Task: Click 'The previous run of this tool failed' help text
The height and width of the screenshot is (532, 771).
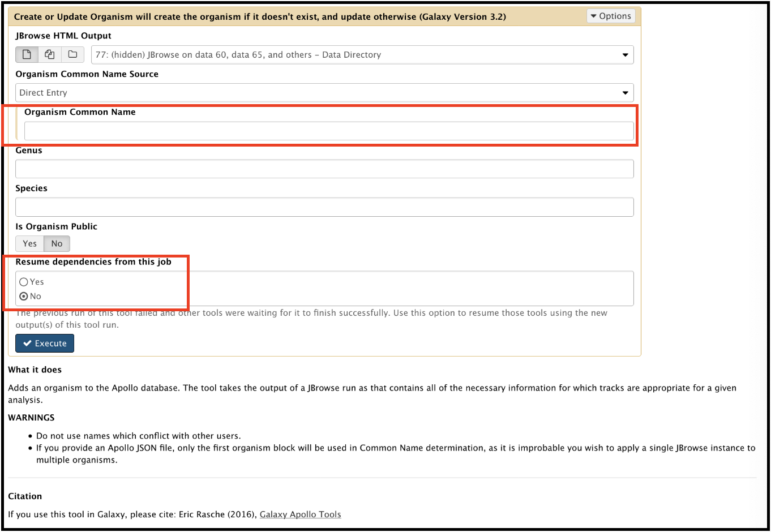Action: pyautogui.click(x=311, y=319)
